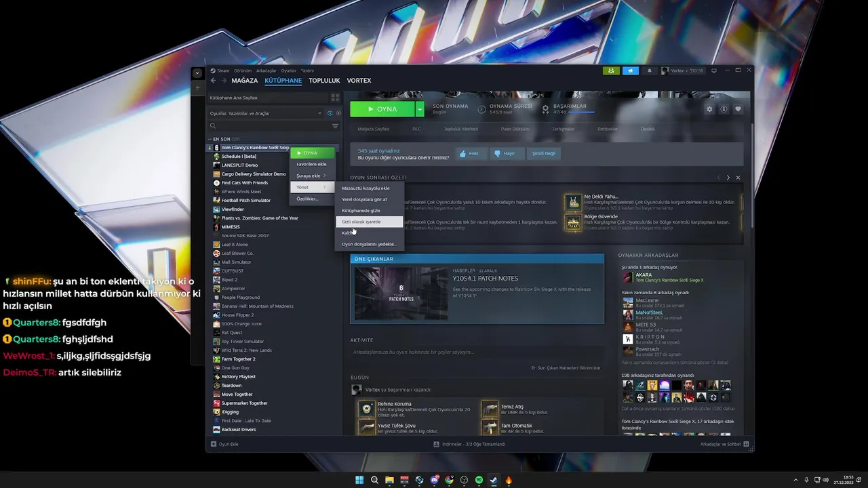Select Masaüstü kısayolu ekle option
The height and width of the screenshot is (488, 868).
click(x=370, y=188)
